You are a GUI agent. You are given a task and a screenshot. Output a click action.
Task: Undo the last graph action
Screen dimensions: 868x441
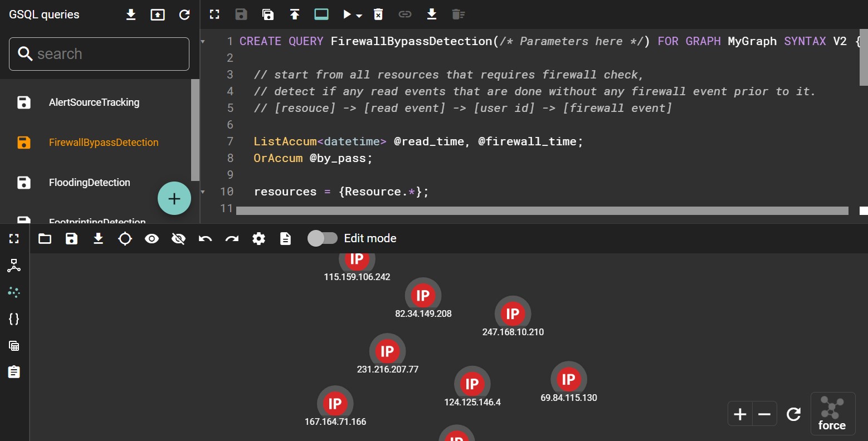pyautogui.click(x=206, y=239)
